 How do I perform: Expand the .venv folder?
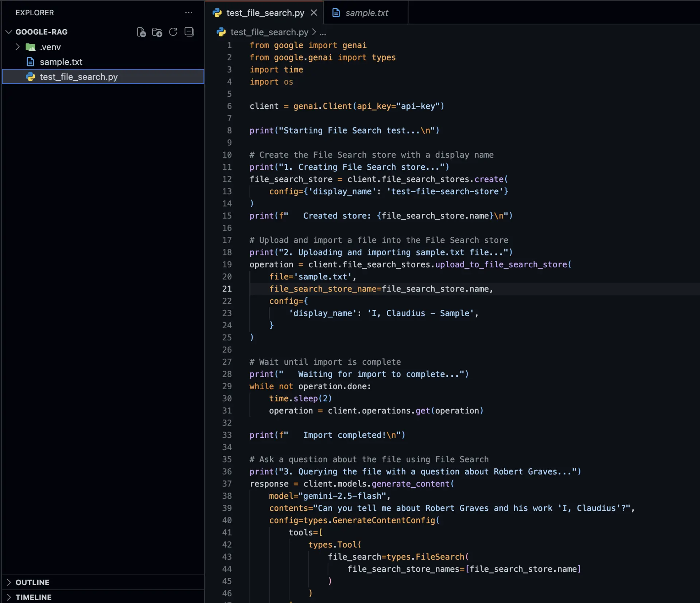[17, 47]
